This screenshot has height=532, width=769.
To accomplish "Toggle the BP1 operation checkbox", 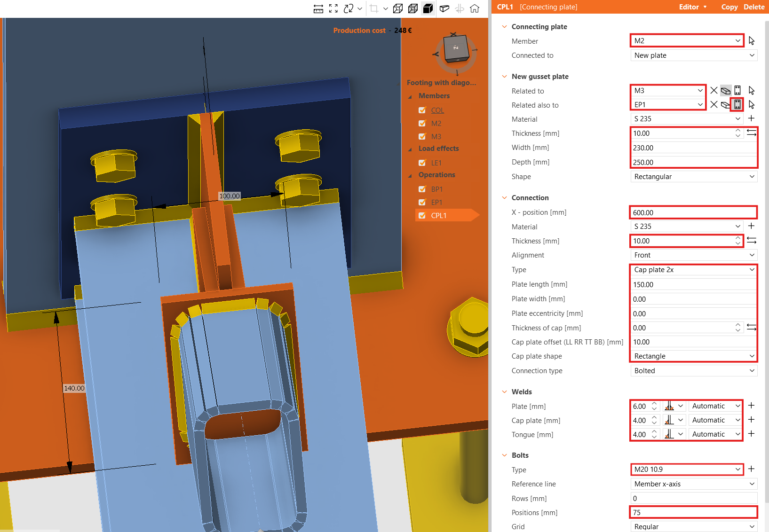I will point(422,189).
